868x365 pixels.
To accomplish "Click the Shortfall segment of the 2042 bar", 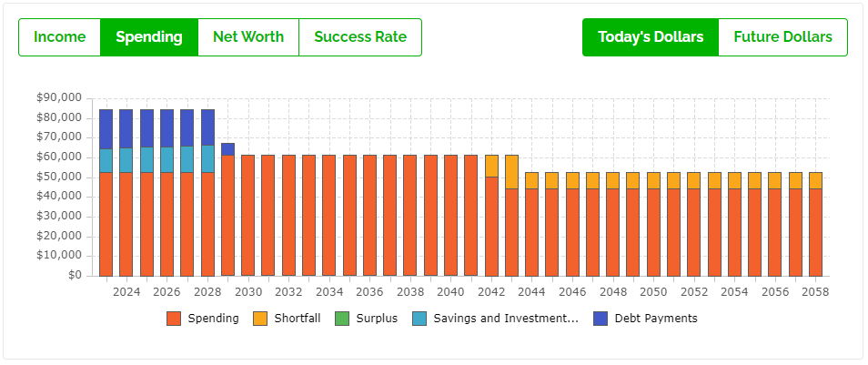I will pyautogui.click(x=491, y=167).
